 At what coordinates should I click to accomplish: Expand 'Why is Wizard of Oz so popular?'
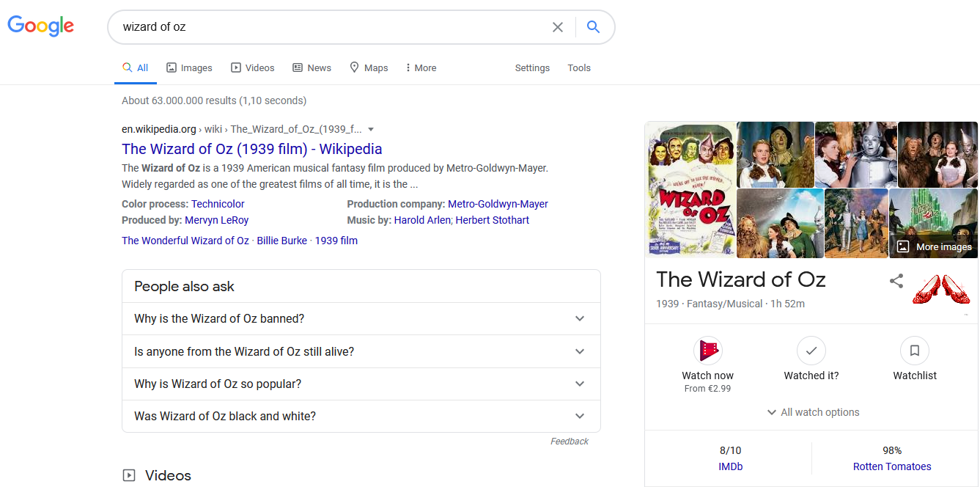361,384
